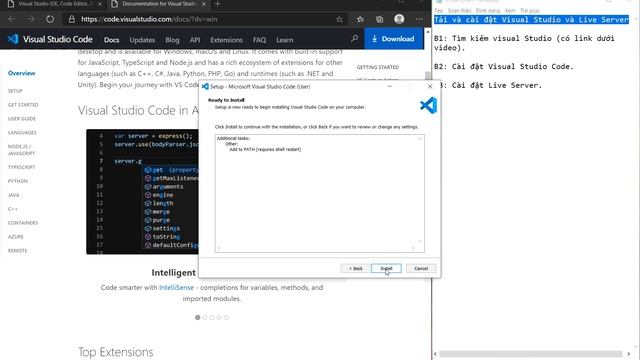Select Overview in the docs sidebar

(21, 73)
